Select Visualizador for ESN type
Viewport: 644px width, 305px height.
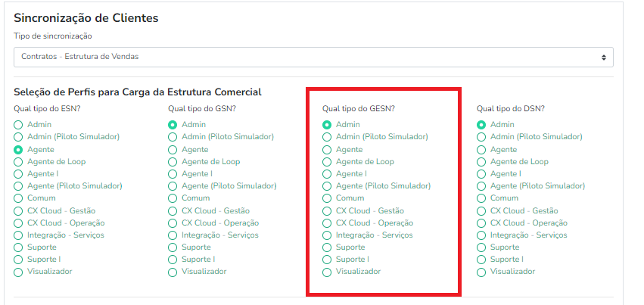pyautogui.click(x=18, y=272)
